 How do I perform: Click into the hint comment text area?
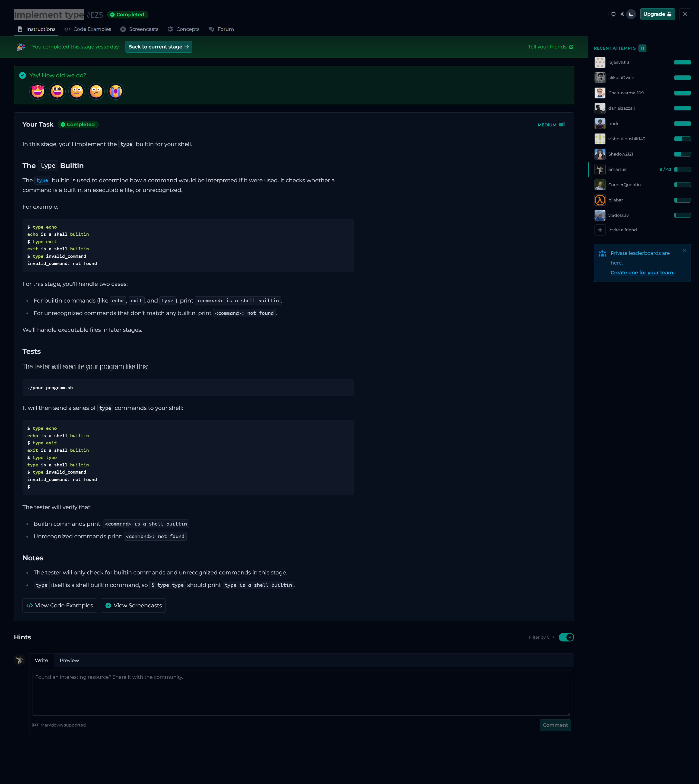click(301, 693)
